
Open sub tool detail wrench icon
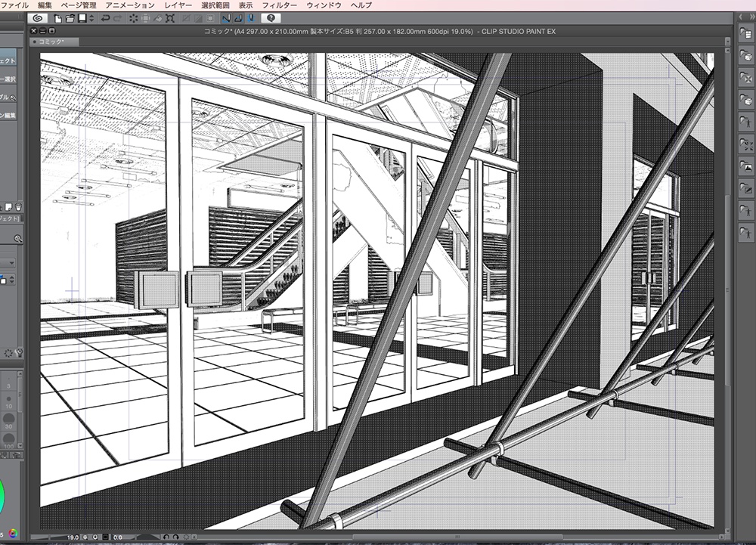pyautogui.click(x=20, y=353)
